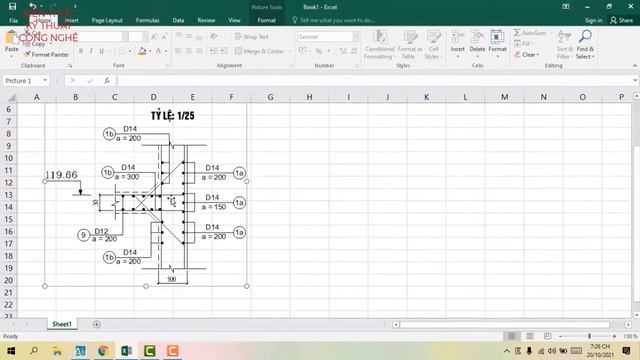Image resolution: width=640 pixels, height=360 pixels.
Task: Toggle Underline formatting
Action: tap(101, 51)
